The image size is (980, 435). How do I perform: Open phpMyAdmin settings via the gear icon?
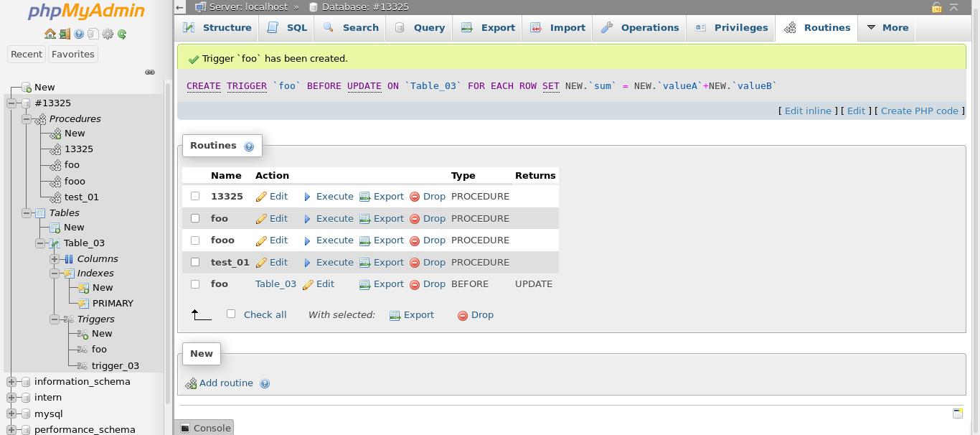[x=108, y=34]
